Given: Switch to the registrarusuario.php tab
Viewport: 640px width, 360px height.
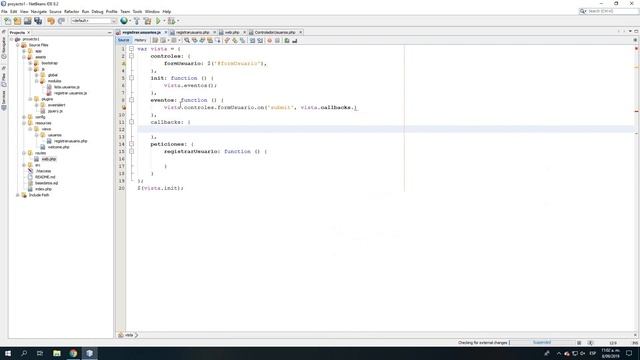Looking at the screenshot, I should point(193,32).
